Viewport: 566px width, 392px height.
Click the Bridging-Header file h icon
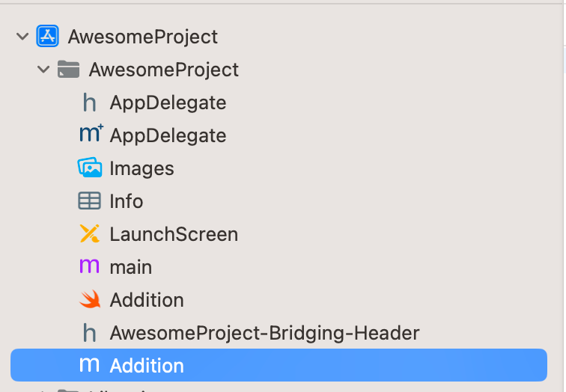point(89,332)
